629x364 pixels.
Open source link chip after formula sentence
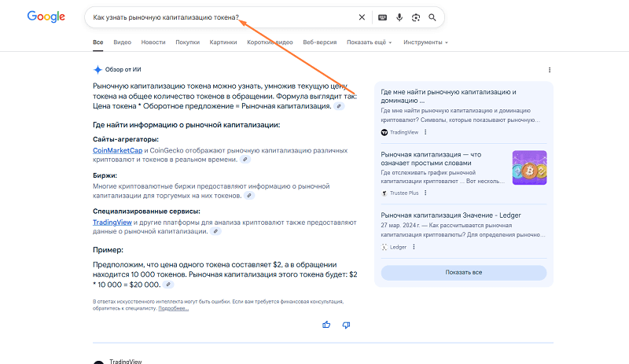pyautogui.click(x=339, y=106)
